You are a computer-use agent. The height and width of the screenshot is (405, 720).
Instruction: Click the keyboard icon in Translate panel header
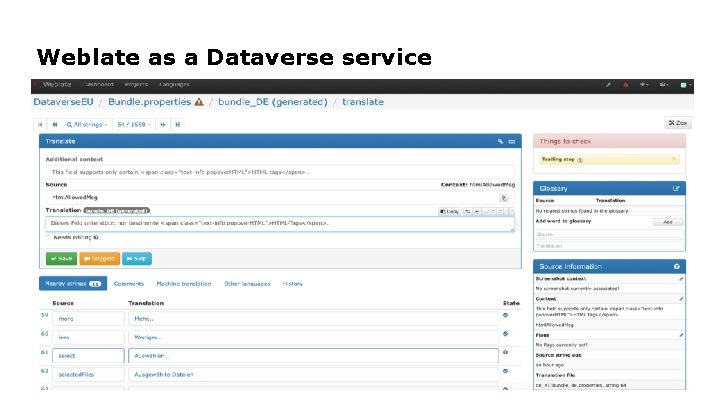tap(512, 141)
